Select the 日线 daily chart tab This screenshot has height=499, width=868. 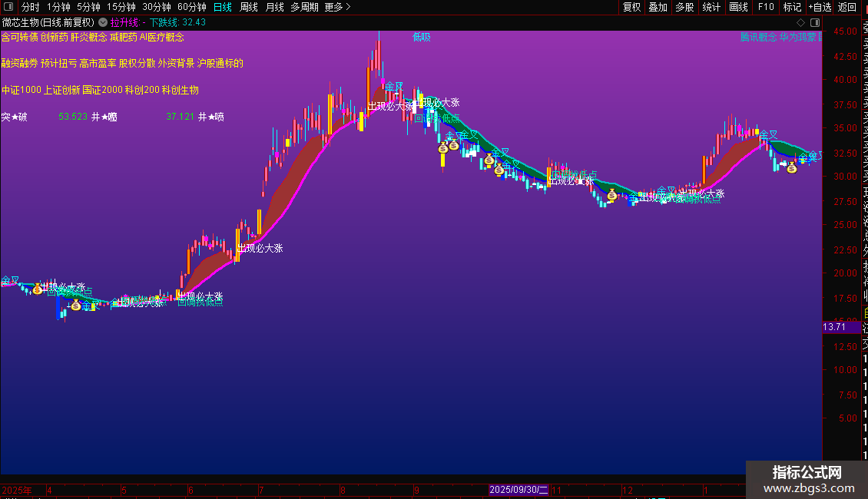[x=223, y=7]
